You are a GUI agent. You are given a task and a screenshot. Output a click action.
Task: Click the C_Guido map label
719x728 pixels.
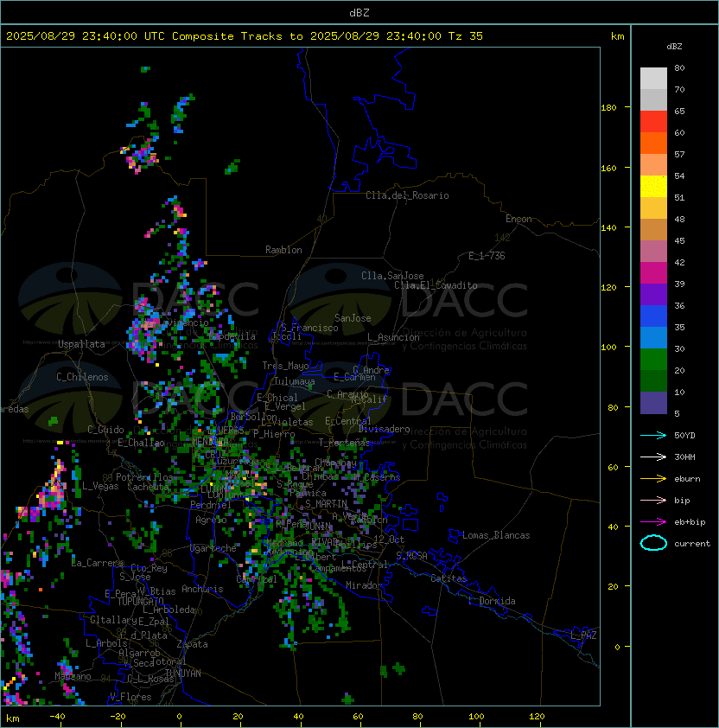point(105,430)
